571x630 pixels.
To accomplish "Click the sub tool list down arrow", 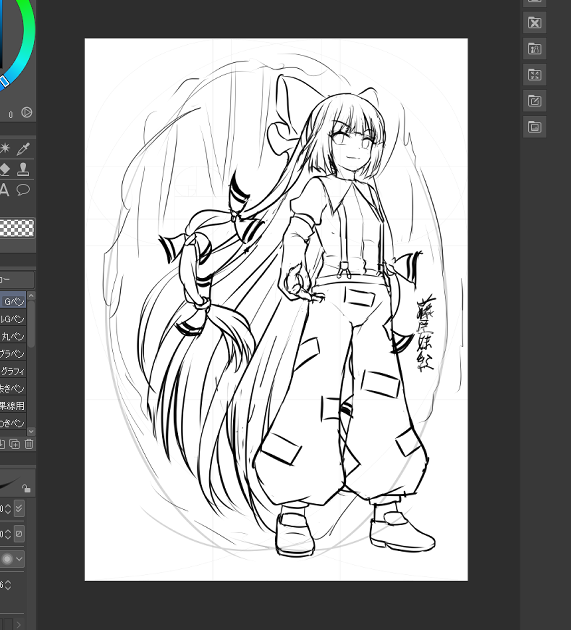I will [31, 431].
